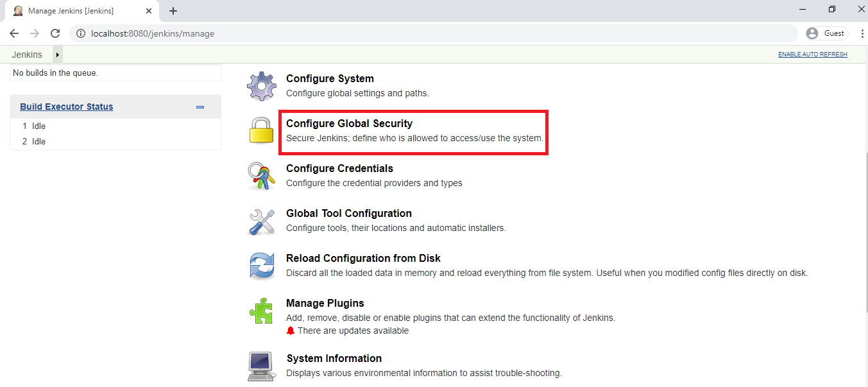Collapse the Build Executor Status panel

200,107
